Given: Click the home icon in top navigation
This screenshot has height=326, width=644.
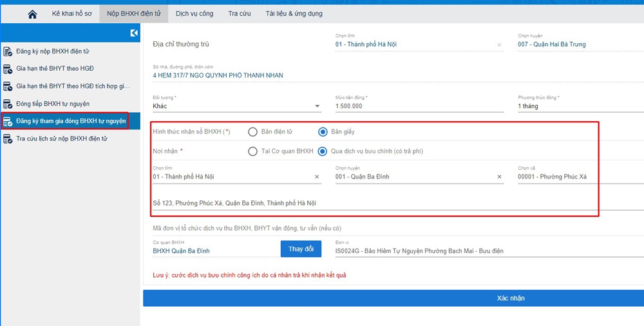Looking at the screenshot, I should click(32, 14).
